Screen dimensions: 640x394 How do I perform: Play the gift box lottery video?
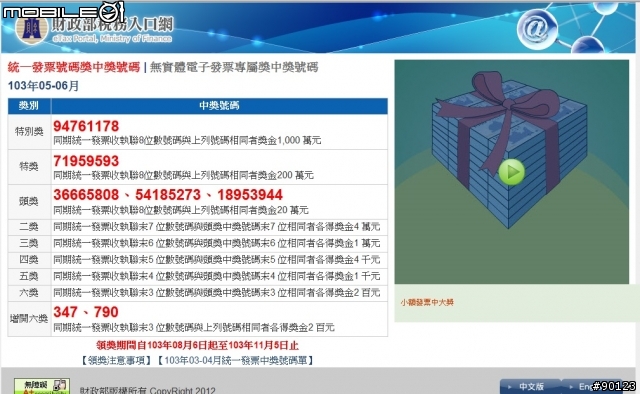(511, 172)
